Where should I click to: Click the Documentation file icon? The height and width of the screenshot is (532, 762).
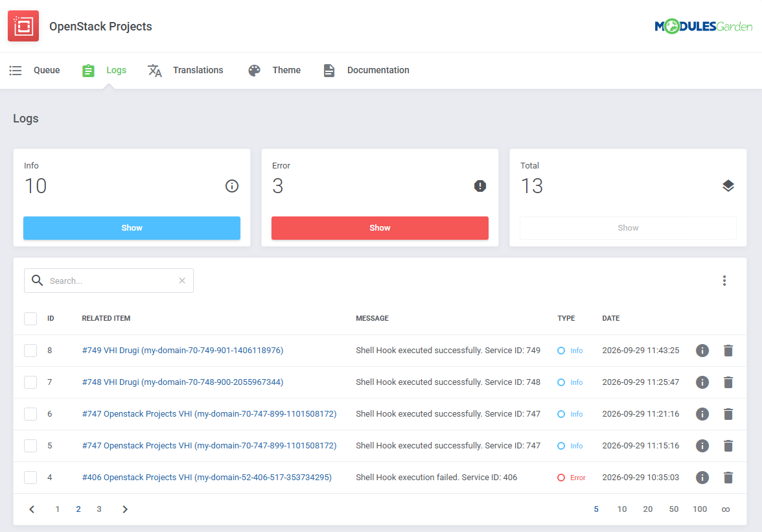tap(329, 71)
